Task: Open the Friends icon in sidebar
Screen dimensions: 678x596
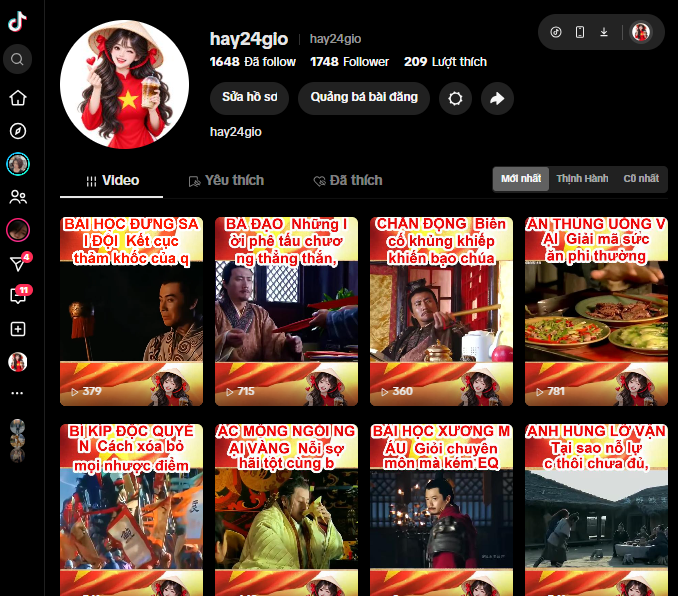Action: (x=18, y=197)
